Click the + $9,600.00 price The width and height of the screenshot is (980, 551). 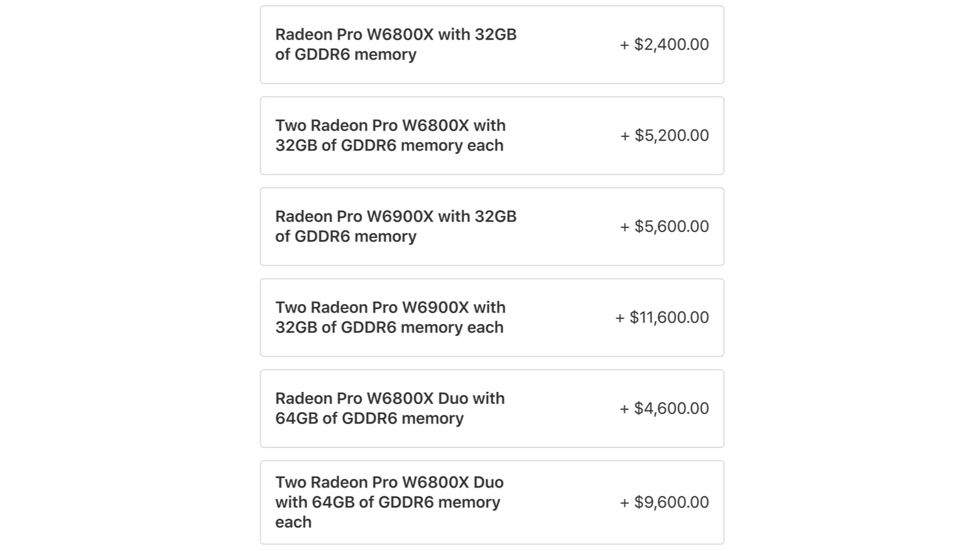(664, 503)
